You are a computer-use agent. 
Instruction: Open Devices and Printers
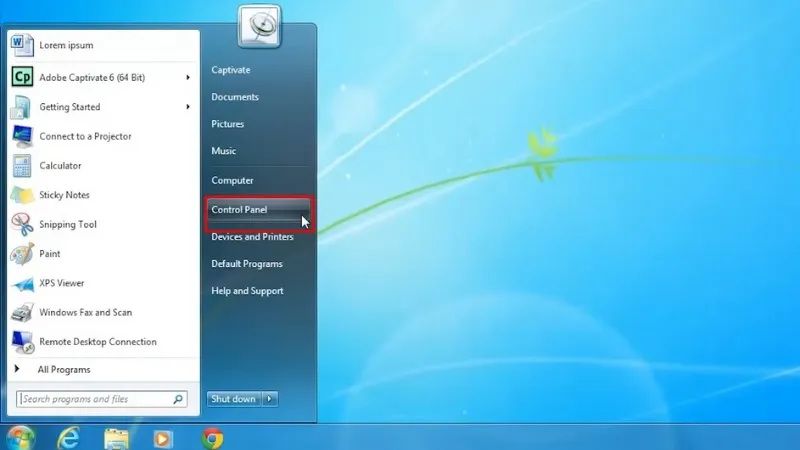coord(253,237)
